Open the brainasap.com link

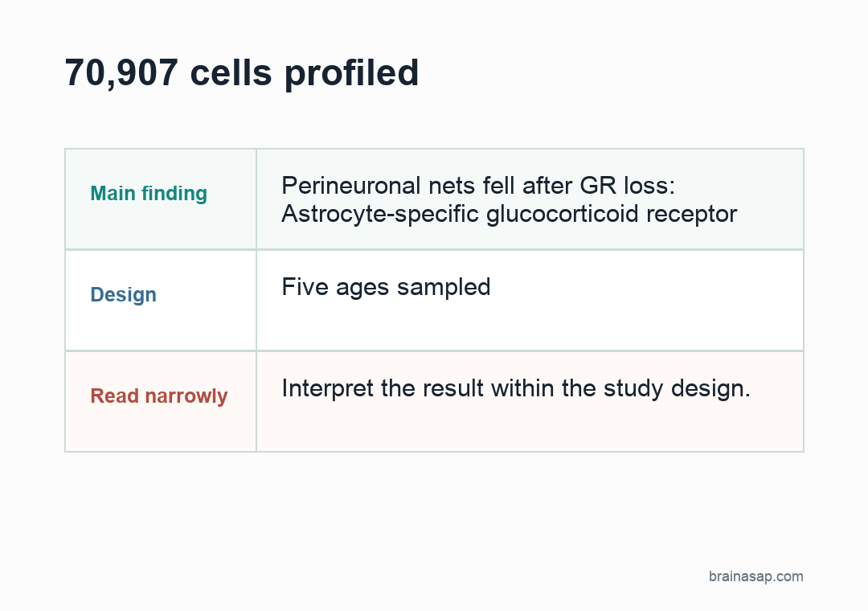point(755,576)
